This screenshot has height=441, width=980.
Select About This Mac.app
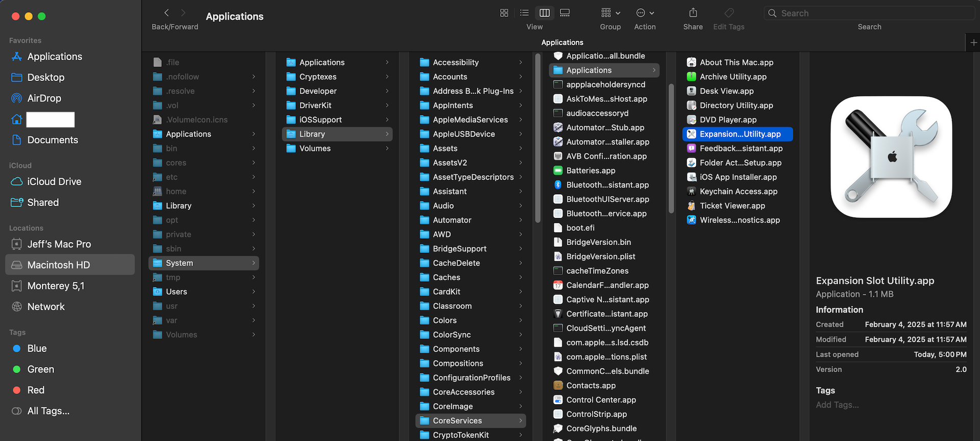[738, 62]
